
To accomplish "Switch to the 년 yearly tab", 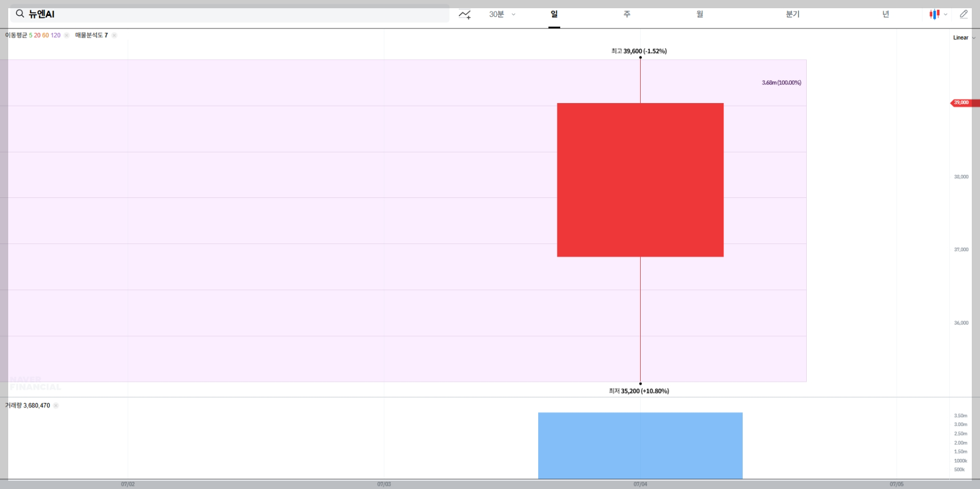I will 886,14.
